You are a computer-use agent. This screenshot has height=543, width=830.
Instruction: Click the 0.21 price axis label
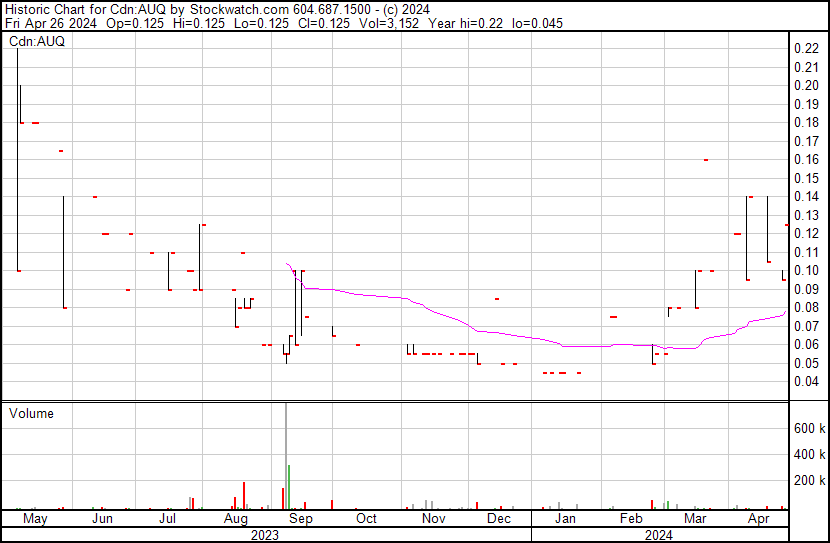pos(806,67)
